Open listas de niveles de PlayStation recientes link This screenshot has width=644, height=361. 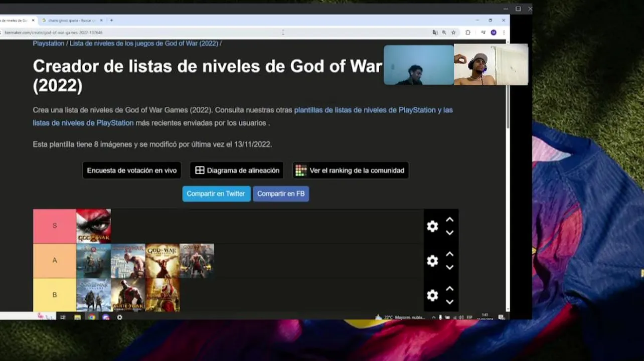click(x=83, y=123)
